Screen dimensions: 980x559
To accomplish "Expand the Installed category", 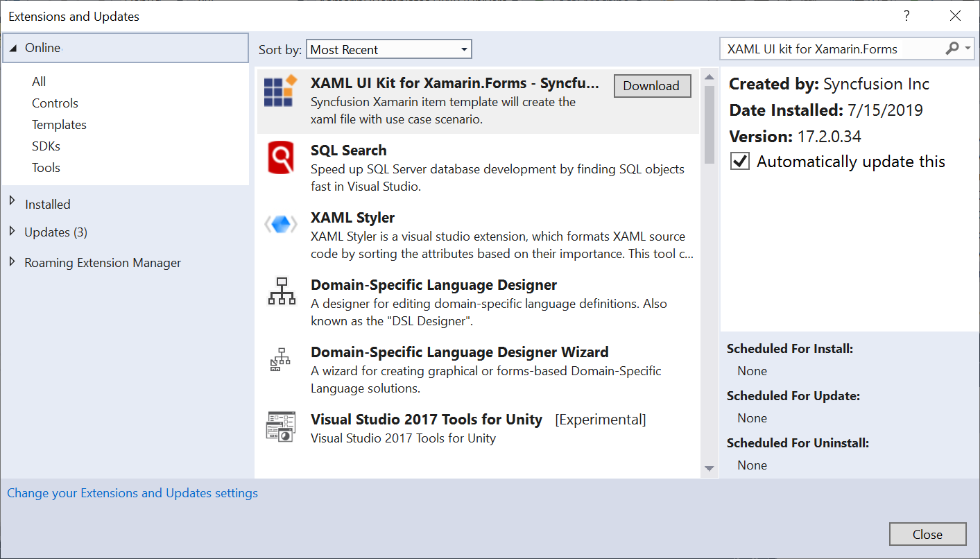I will pyautogui.click(x=12, y=201).
